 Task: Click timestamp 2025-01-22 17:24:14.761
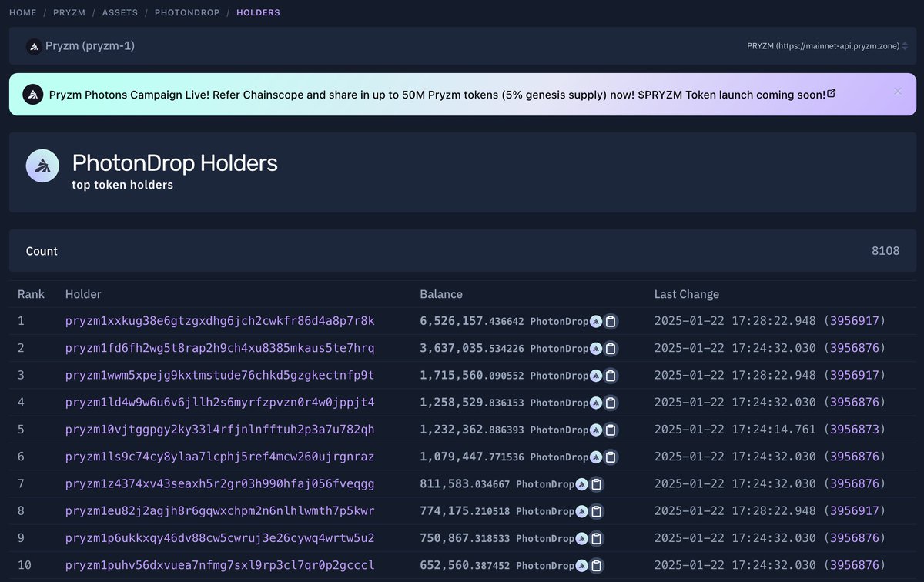pos(735,430)
